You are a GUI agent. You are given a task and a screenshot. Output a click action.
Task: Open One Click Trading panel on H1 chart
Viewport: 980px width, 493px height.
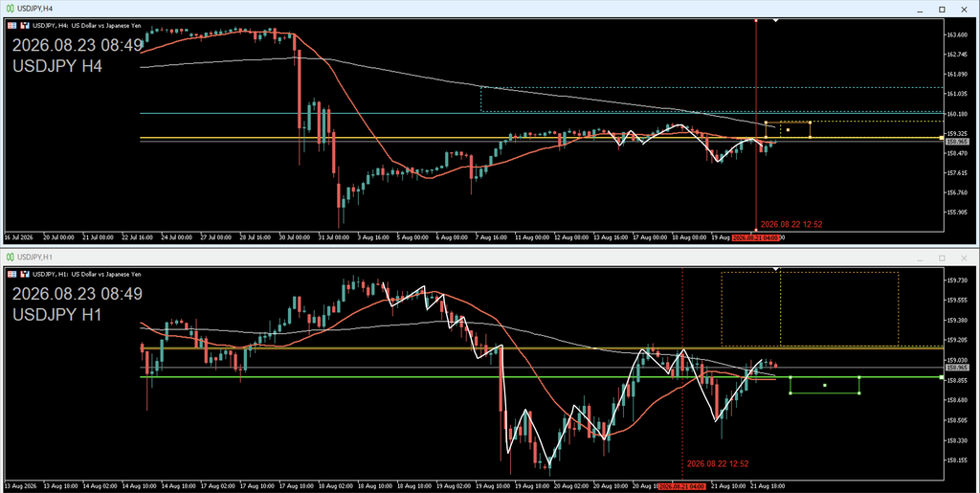click(11, 274)
